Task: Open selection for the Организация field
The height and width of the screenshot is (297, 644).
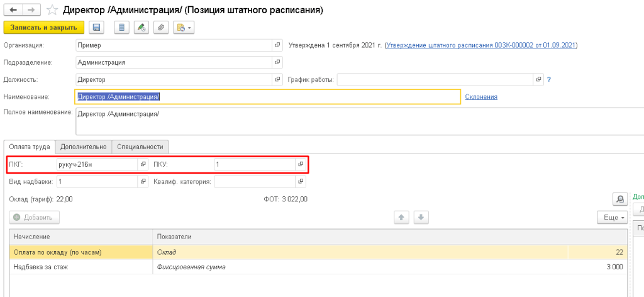Action: pyautogui.click(x=277, y=45)
